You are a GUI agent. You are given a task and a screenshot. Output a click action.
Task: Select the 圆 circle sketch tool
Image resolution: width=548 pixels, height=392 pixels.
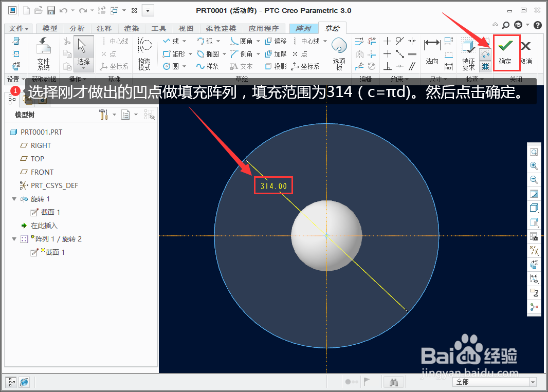(171, 66)
